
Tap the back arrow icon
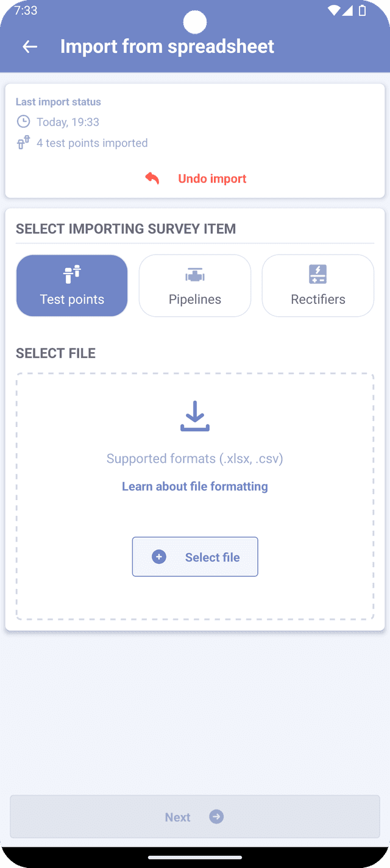[x=29, y=47]
